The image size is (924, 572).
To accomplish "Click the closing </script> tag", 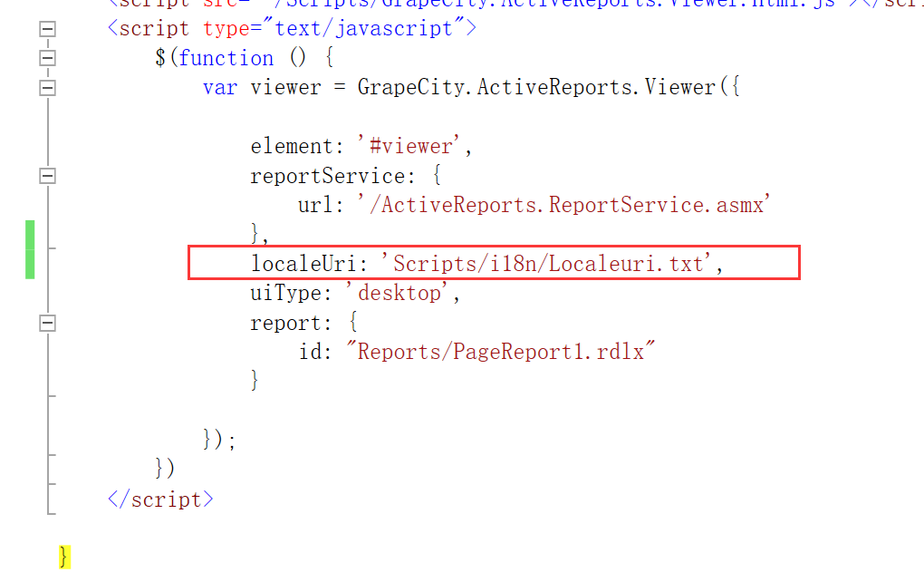I will coord(160,499).
